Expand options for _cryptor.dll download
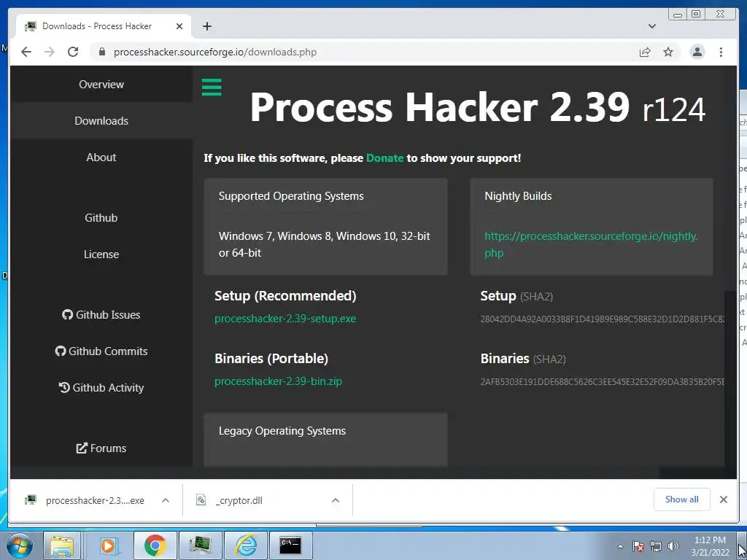 tap(336, 500)
